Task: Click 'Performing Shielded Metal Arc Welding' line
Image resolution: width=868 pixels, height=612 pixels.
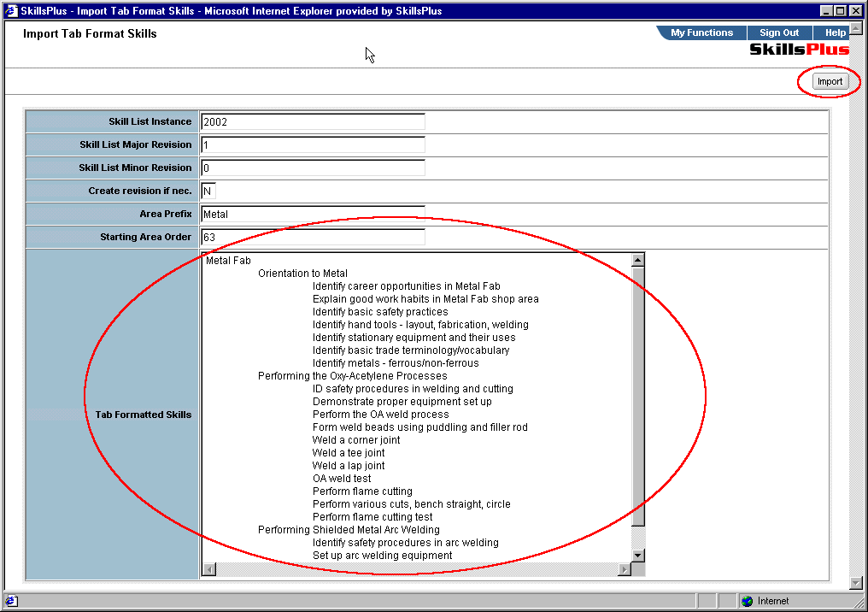Action: [349, 529]
